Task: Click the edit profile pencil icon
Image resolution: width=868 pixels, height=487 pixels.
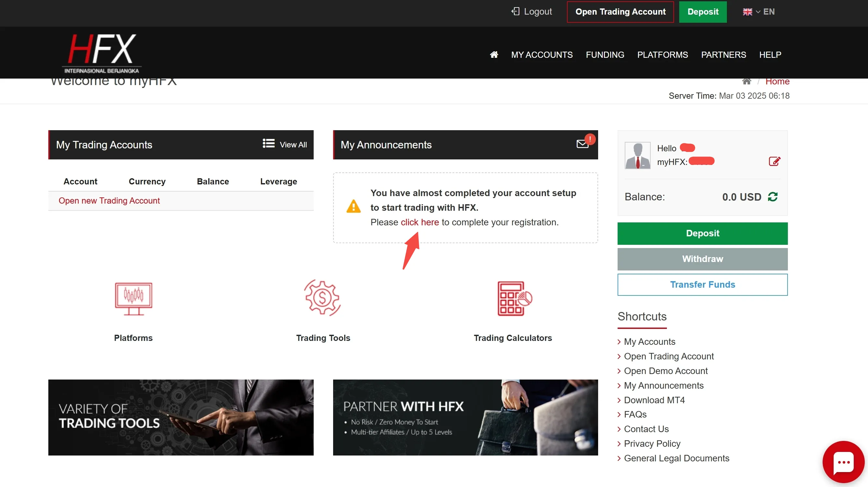Action: [x=774, y=161]
